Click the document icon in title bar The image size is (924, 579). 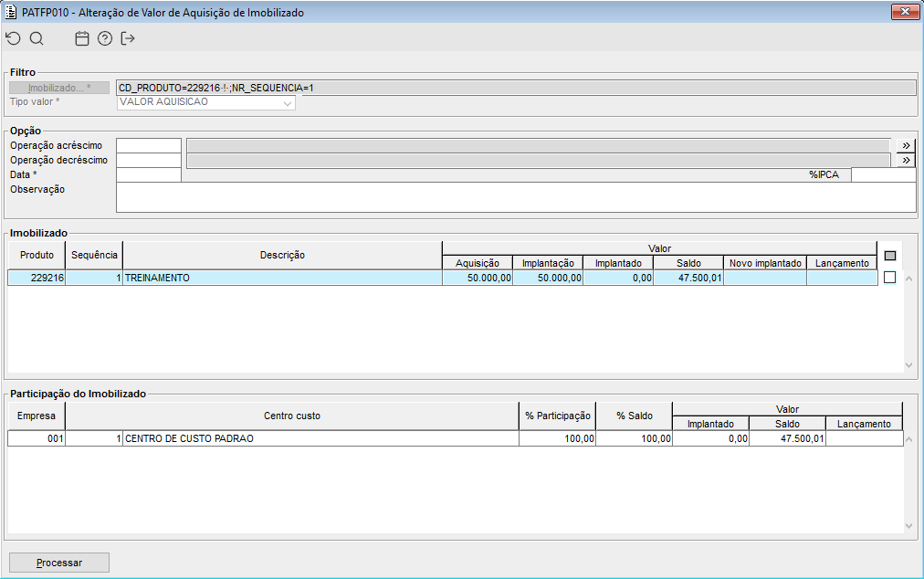[x=11, y=12]
